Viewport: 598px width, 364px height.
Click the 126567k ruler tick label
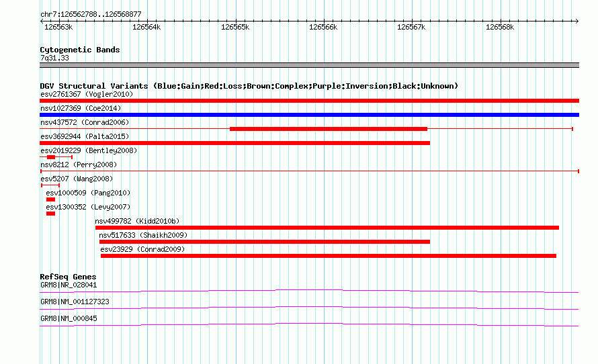(x=411, y=27)
